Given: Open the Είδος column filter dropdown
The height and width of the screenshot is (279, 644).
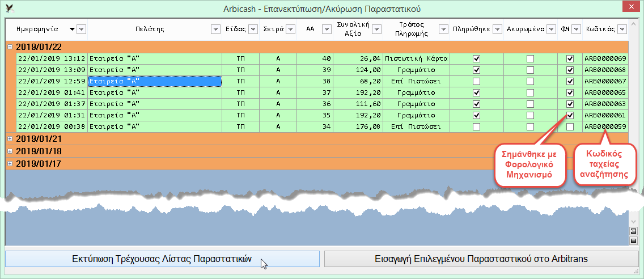Looking at the screenshot, I should tap(253, 29).
